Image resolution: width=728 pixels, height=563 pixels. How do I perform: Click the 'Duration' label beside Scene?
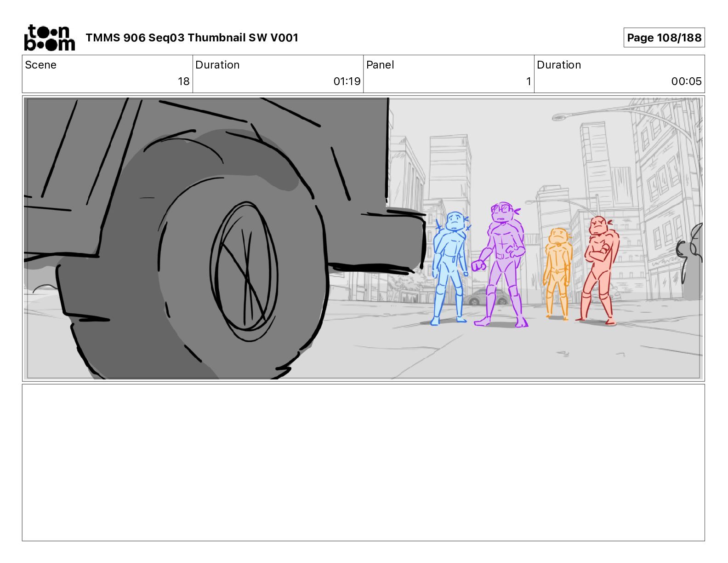pos(217,65)
